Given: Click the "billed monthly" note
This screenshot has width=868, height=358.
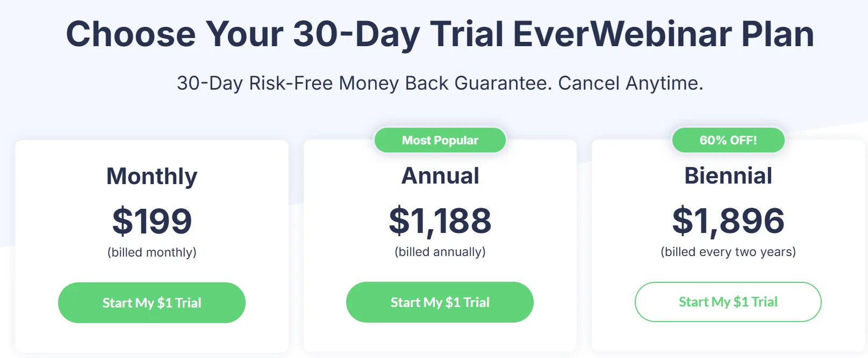Looking at the screenshot, I should [152, 252].
